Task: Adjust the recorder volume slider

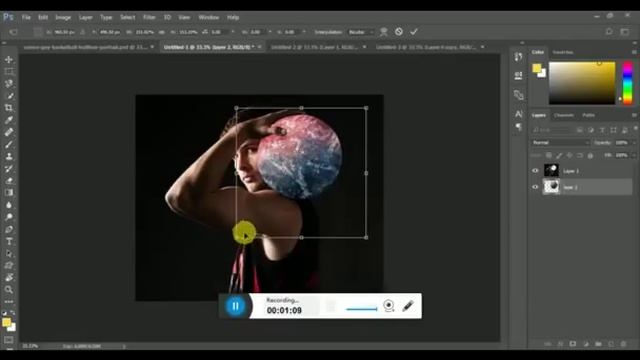Action: pos(361,309)
